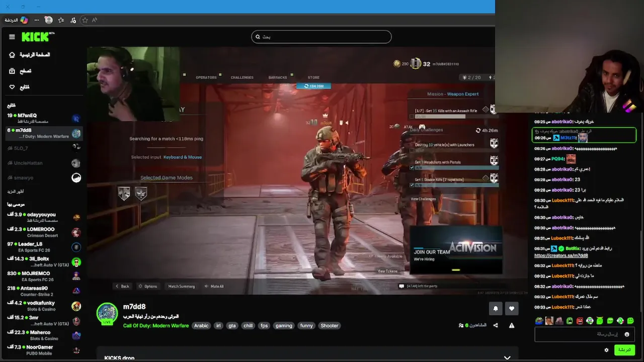Open recommended channel Leader_L8

(x=44, y=247)
